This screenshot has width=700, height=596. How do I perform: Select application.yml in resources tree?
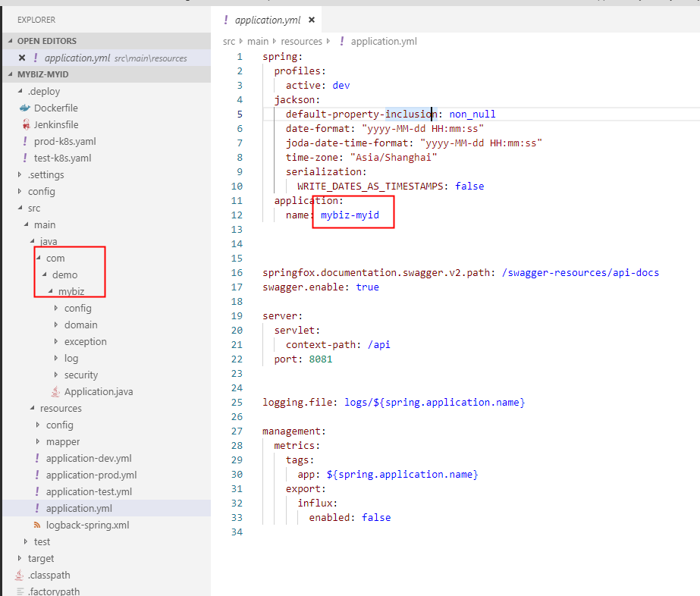pyautogui.click(x=79, y=508)
